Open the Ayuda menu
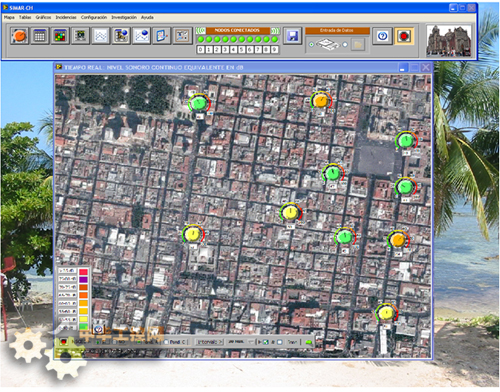This screenshot has width=500, height=392. tap(147, 17)
